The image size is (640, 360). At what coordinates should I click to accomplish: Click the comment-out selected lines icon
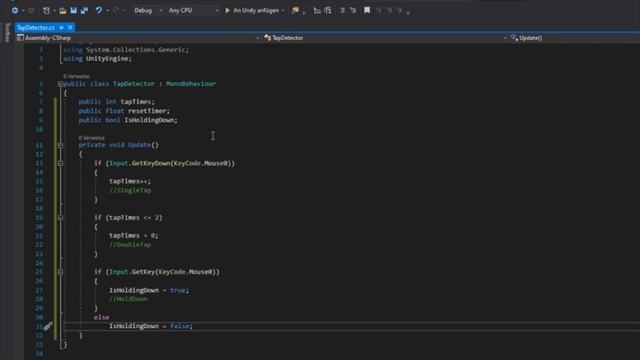tap(342, 10)
